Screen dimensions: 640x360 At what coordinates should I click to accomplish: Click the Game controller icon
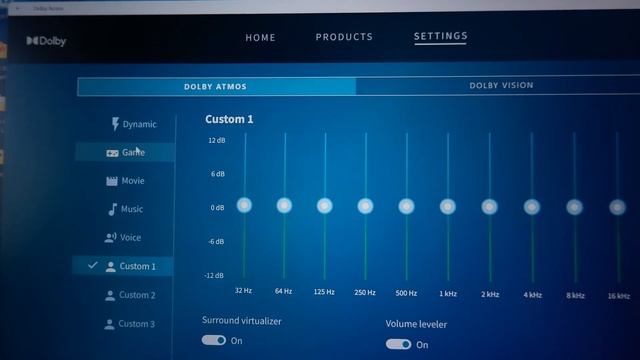coord(112,153)
